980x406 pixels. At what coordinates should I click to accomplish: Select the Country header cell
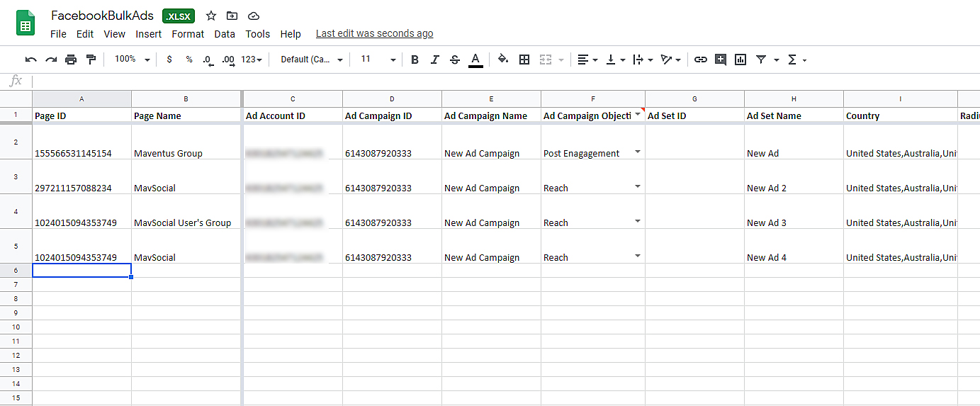pos(900,115)
